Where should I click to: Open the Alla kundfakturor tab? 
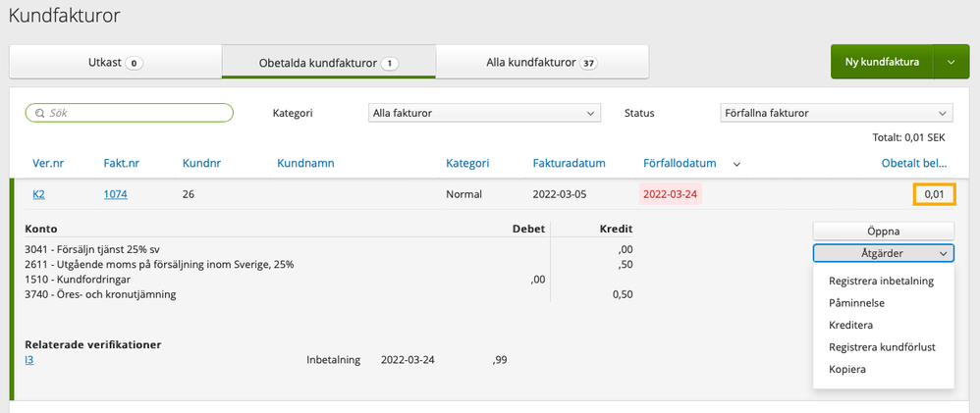tap(542, 63)
